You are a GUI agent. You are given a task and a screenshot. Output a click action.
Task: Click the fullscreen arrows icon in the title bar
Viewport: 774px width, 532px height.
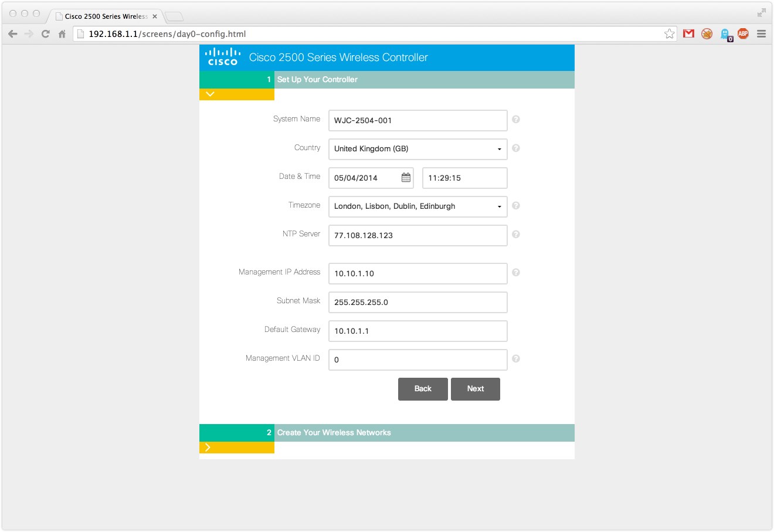(x=762, y=12)
